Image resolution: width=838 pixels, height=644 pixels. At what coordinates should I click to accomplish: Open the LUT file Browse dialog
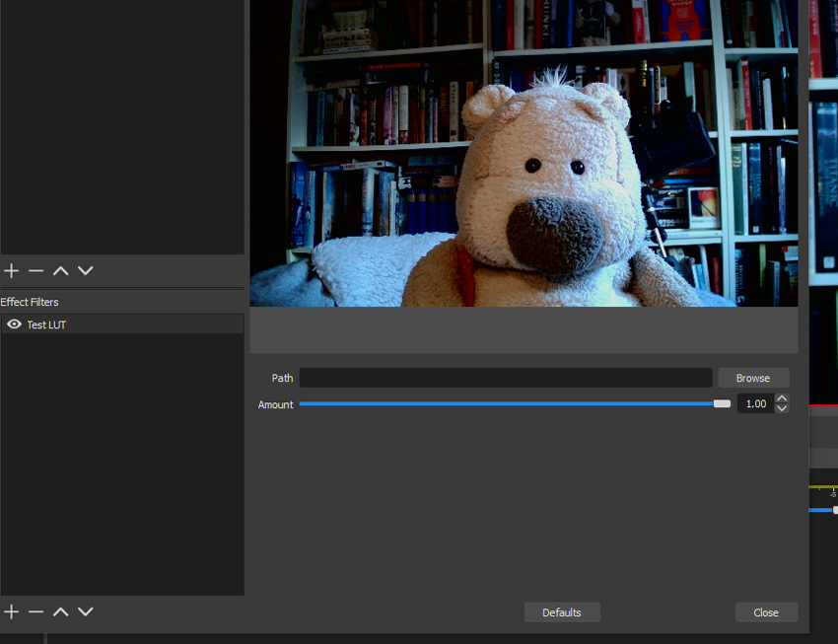(x=753, y=378)
